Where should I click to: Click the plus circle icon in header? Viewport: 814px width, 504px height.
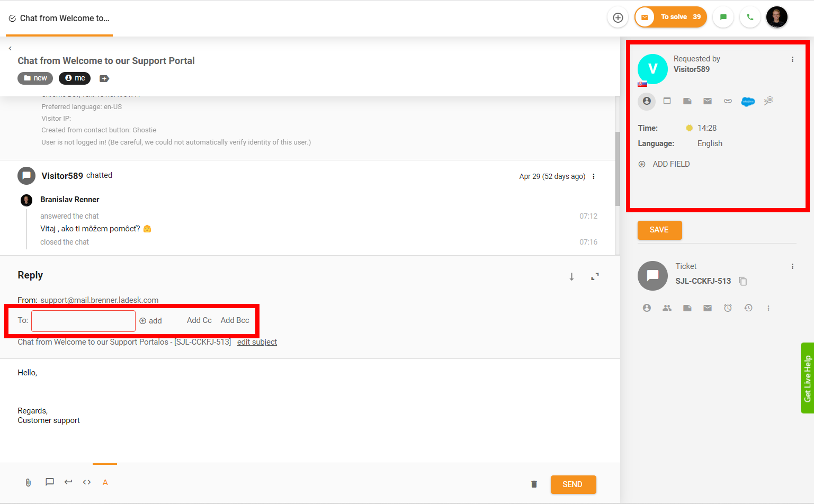618,17
